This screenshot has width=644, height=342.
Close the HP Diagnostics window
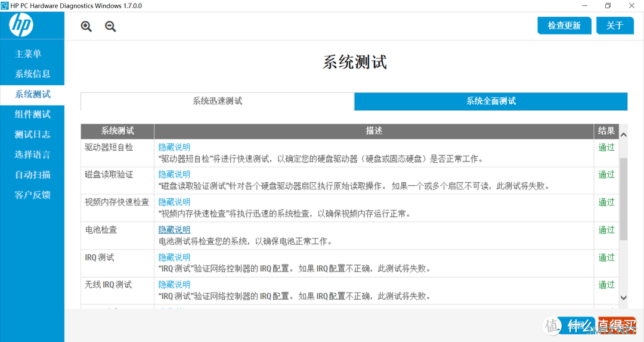[x=631, y=6]
